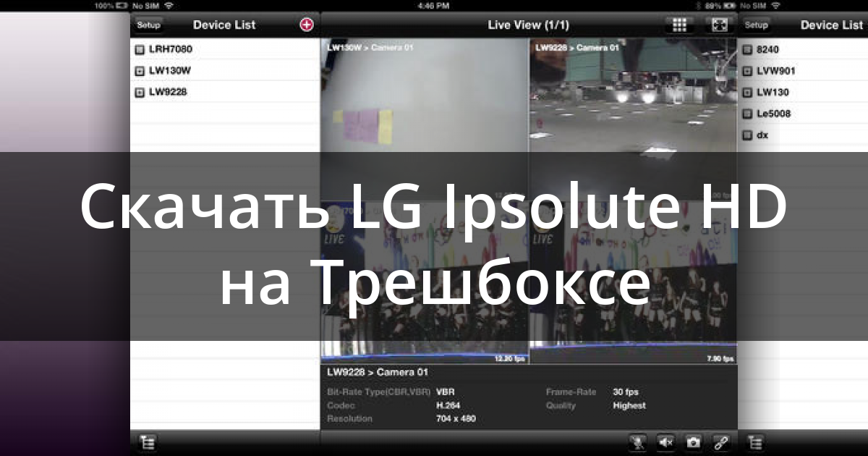Select LW130W device name in list
The image size is (868, 456).
(170, 71)
